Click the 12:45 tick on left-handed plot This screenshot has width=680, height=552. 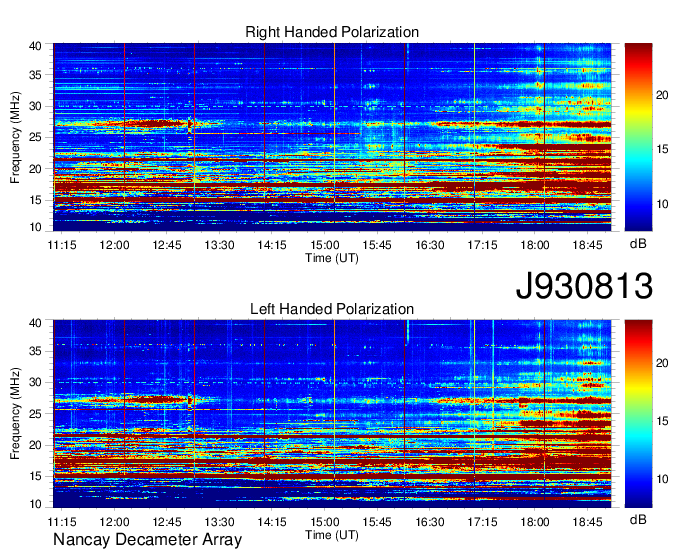click(167, 522)
